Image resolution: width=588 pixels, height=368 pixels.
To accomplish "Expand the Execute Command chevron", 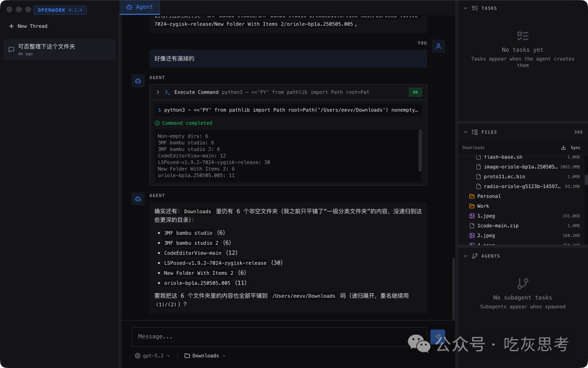I will coord(158,92).
